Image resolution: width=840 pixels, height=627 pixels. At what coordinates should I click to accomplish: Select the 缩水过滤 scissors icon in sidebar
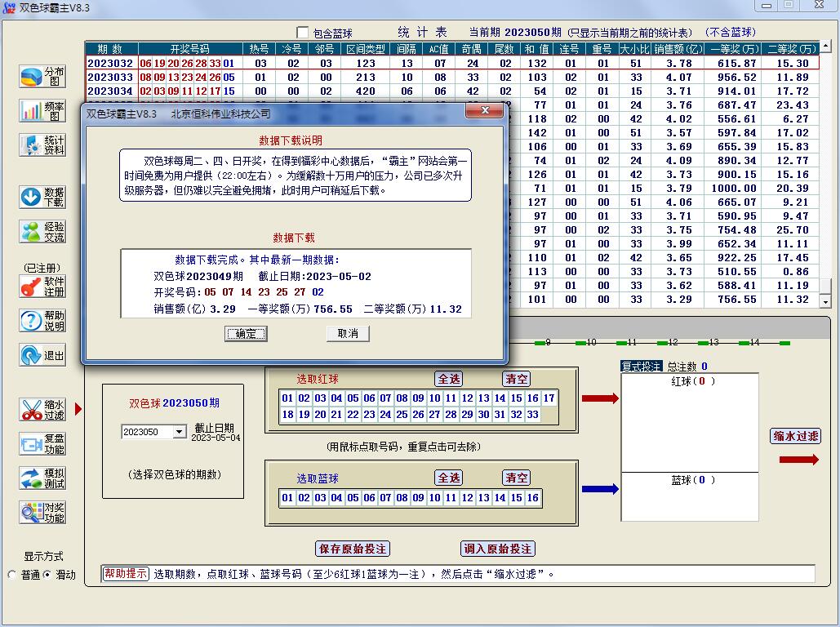(x=42, y=410)
